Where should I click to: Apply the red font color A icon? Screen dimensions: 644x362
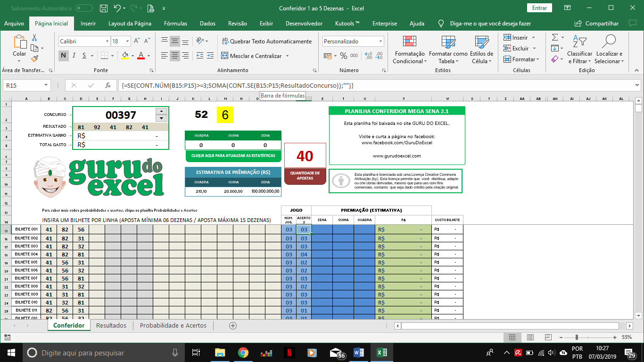tap(140, 56)
